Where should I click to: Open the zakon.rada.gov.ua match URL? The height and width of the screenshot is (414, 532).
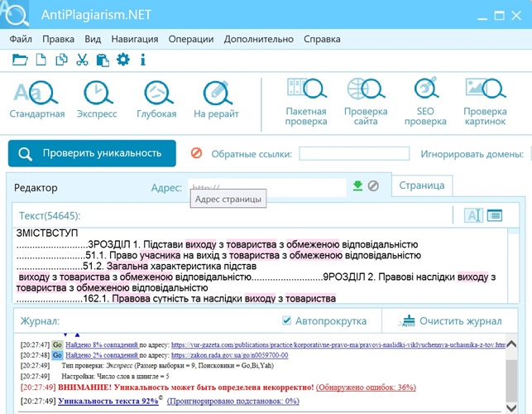(230, 355)
